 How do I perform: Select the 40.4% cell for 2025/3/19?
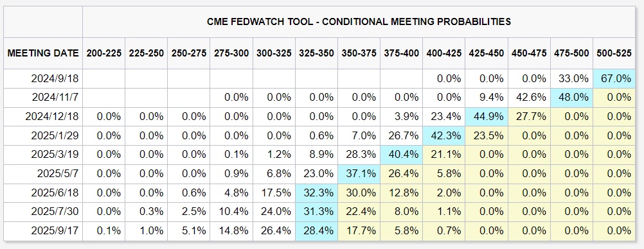click(401, 155)
